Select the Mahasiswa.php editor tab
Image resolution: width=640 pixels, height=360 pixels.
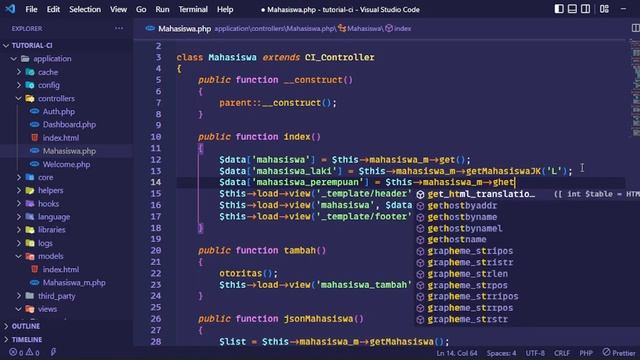tap(179, 29)
